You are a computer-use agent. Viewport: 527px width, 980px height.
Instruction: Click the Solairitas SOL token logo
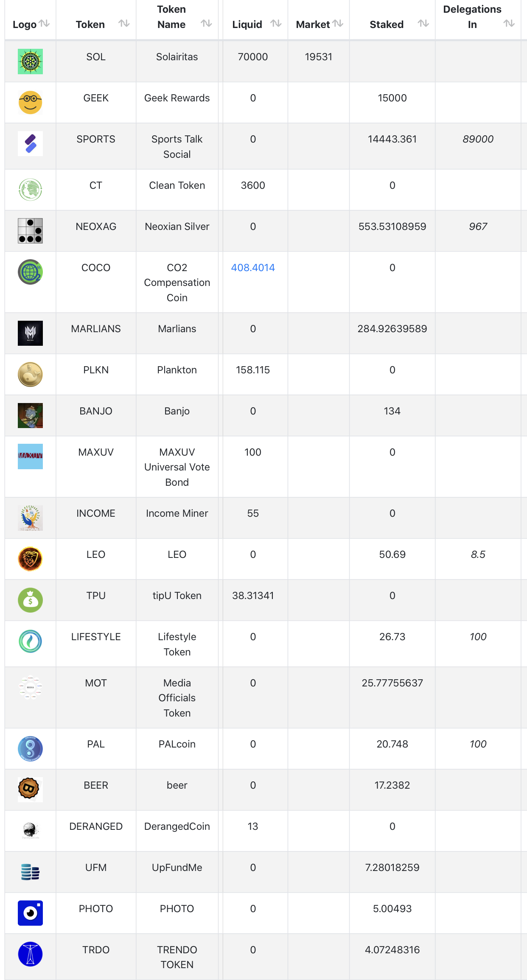click(x=30, y=62)
